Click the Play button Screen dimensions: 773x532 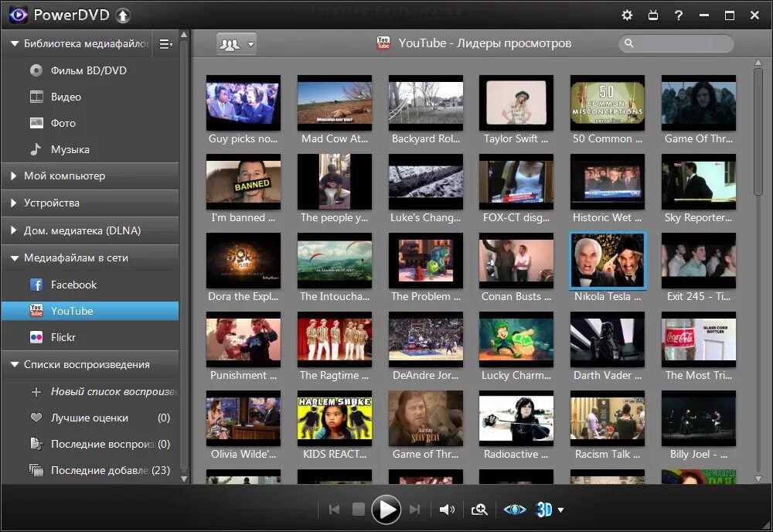click(x=386, y=510)
